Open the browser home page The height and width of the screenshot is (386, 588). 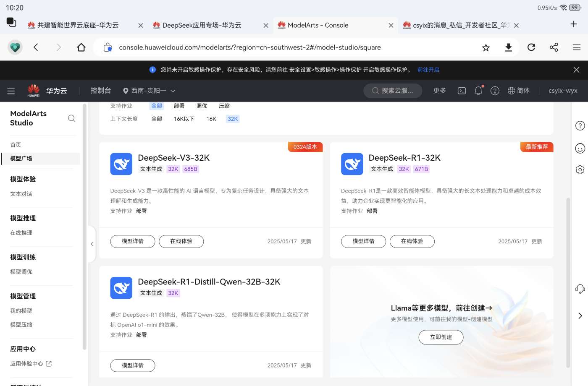pyautogui.click(x=81, y=47)
